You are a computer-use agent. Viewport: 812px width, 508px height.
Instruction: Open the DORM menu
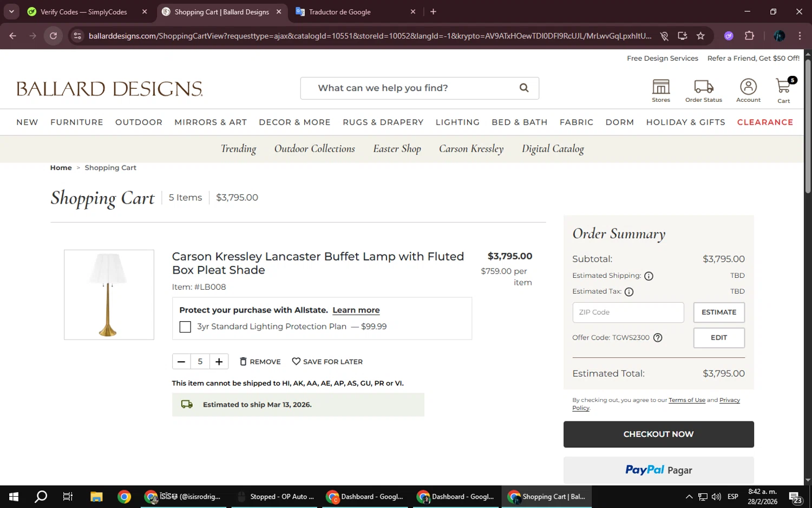point(620,122)
